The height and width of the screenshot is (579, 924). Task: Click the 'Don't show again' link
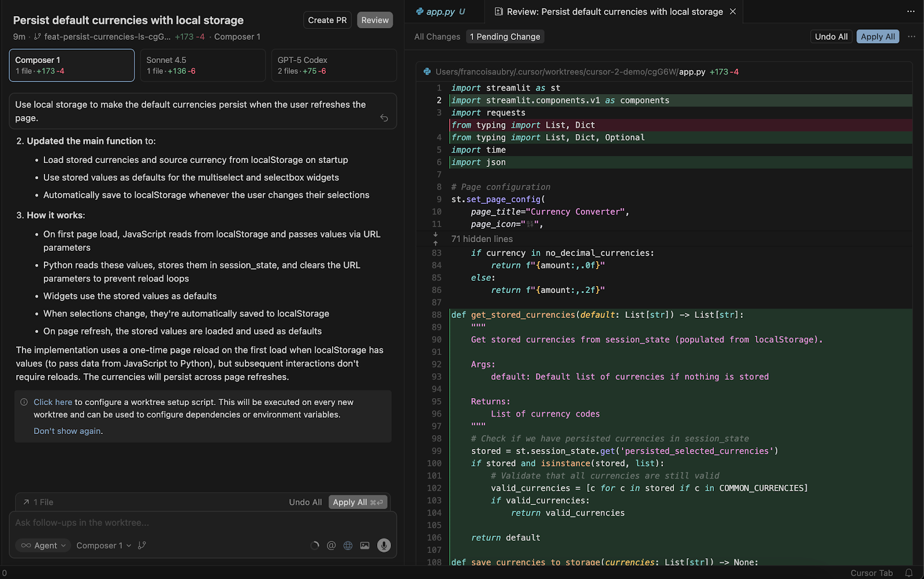(67, 431)
